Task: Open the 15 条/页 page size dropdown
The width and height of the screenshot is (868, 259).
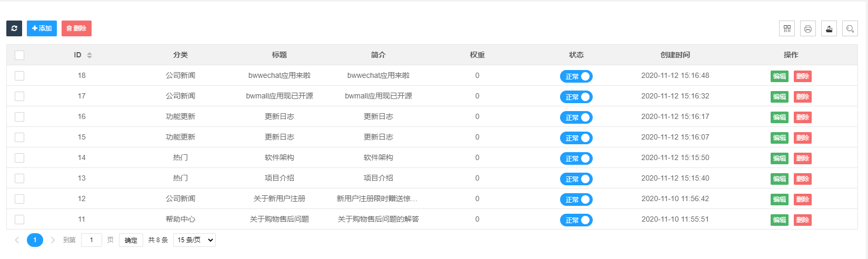Action: (194, 240)
